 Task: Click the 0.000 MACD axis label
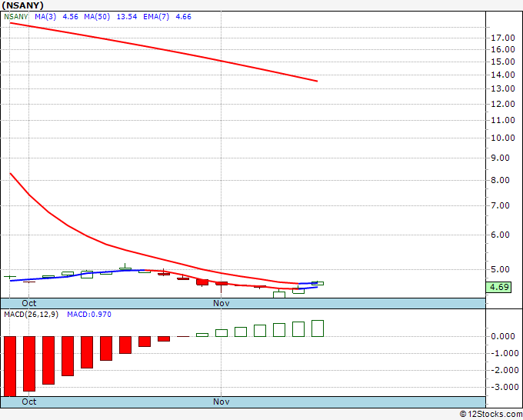point(503,336)
